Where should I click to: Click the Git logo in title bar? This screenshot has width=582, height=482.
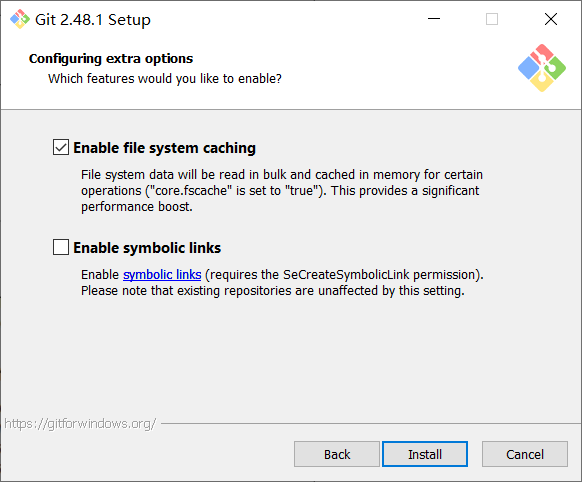pyautogui.click(x=20, y=19)
